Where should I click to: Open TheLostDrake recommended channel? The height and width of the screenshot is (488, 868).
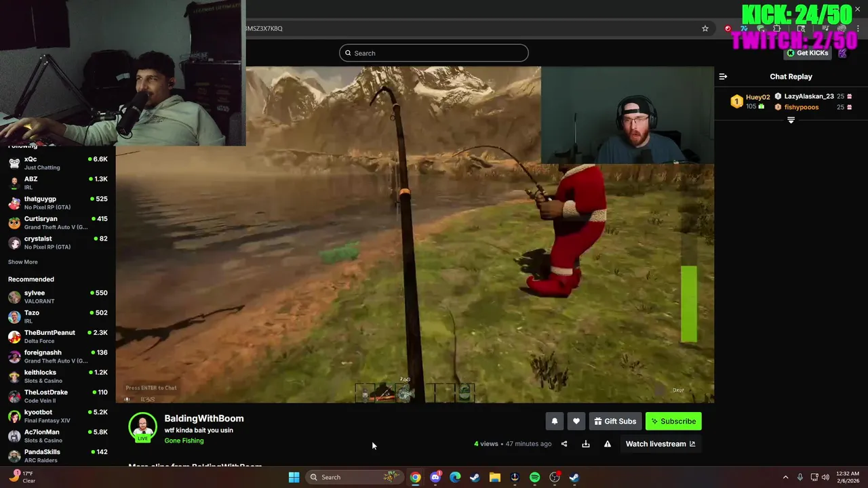point(58,396)
